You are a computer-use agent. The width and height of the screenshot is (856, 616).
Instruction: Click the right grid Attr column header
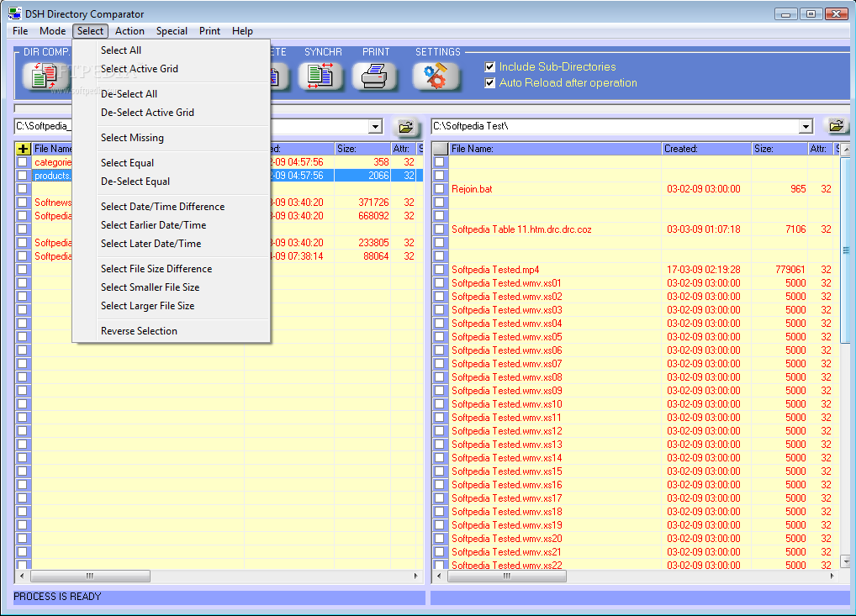click(821, 149)
